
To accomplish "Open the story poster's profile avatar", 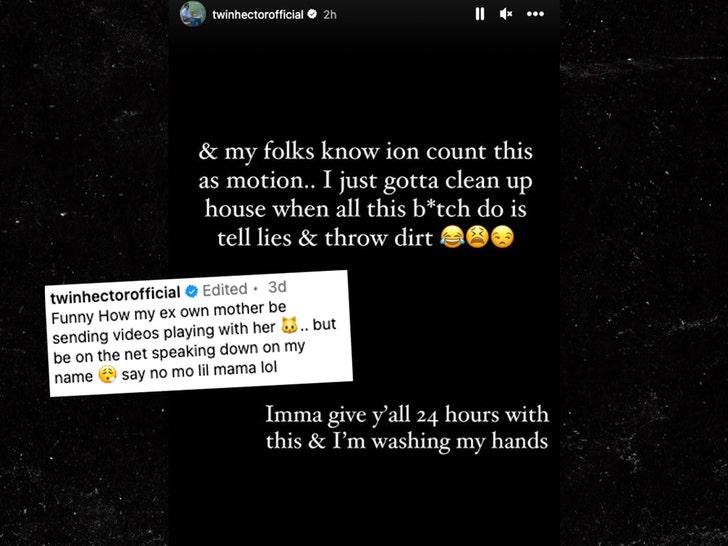I will point(193,13).
